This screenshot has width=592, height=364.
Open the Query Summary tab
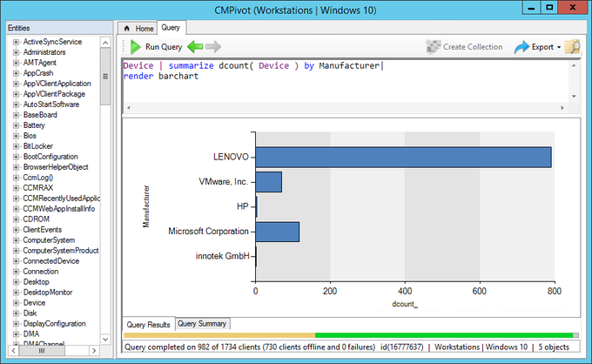tap(202, 324)
